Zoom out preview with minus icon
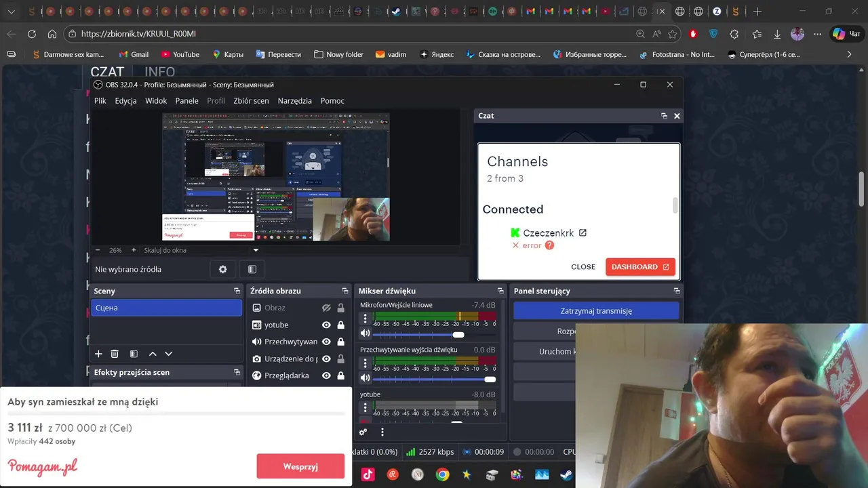868x488 pixels. click(98, 250)
